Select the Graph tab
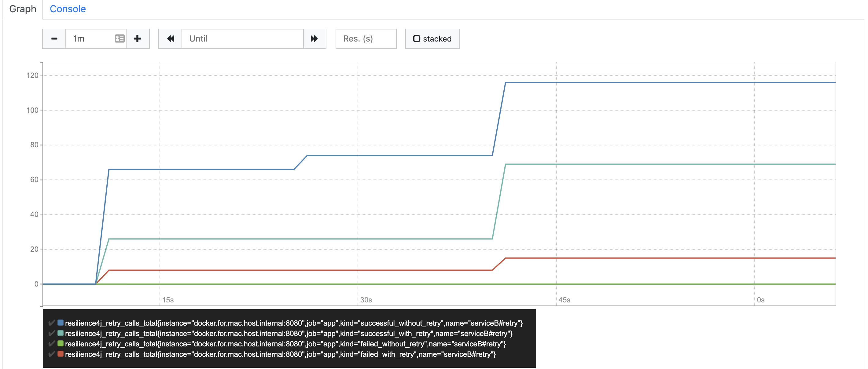Image resolution: width=868 pixels, height=369 pixels. click(x=23, y=9)
